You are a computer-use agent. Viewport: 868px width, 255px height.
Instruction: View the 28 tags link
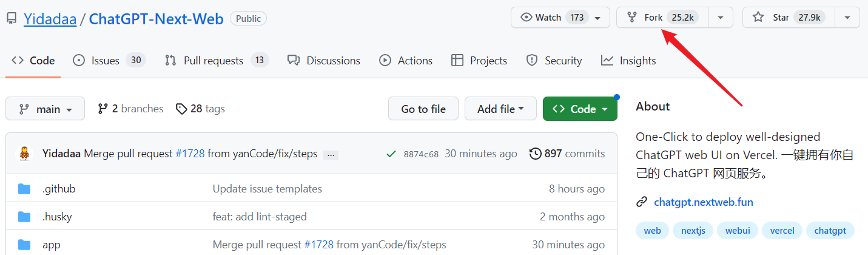click(200, 109)
